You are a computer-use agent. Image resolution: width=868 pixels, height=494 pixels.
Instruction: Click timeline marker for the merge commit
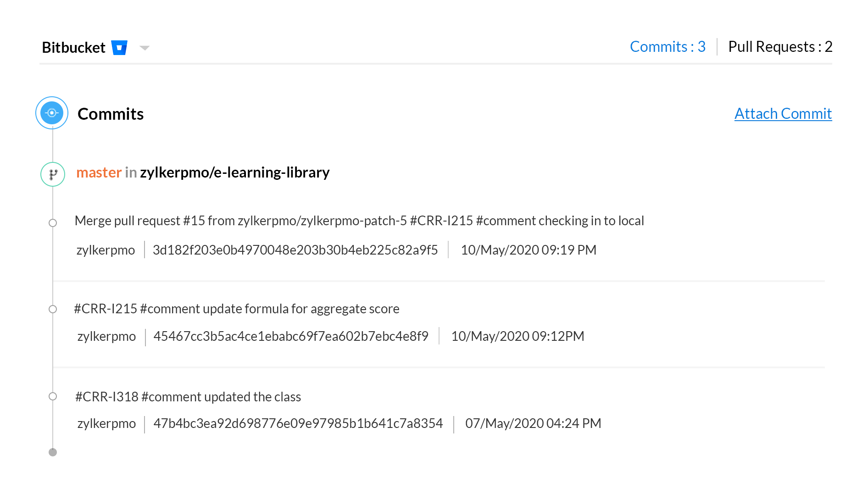coord(53,223)
